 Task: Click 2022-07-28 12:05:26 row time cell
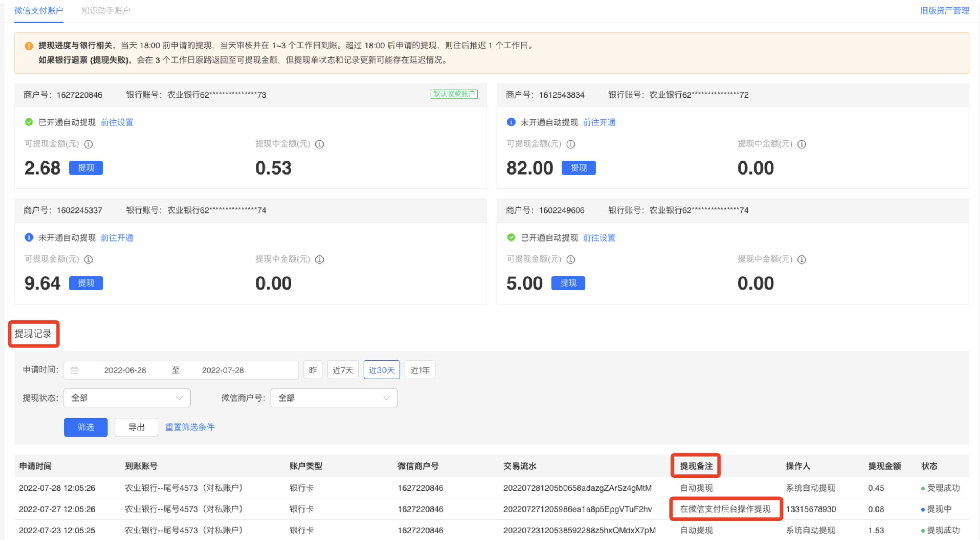57,488
